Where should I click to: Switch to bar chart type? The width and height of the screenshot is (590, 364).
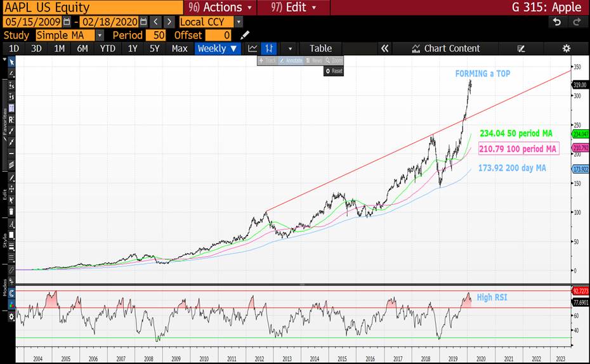coord(269,48)
